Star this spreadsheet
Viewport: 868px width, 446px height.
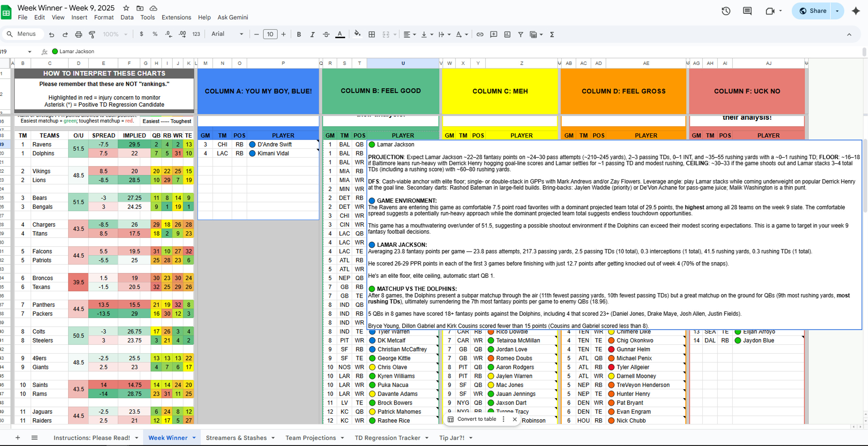coord(126,8)
